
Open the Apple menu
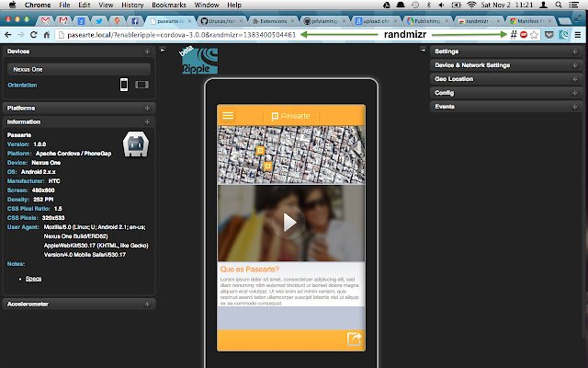coord(12,5)
